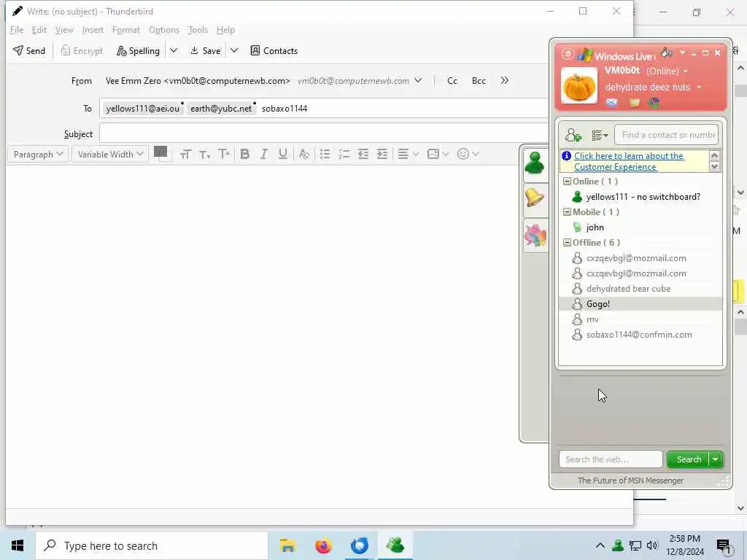Open the Options menu
Image resolution: width=747 pixels, height=560 pixels.
[164, 29]
